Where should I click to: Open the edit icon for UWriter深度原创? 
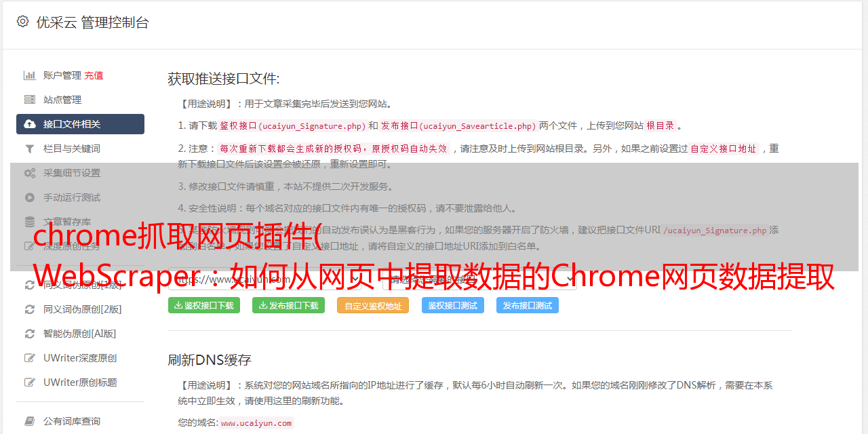click(30, 358)
